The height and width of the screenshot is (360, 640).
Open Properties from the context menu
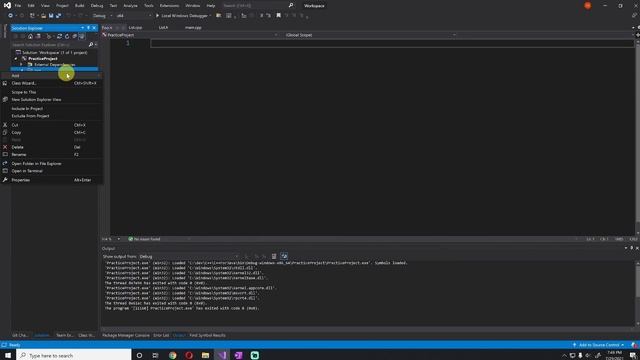click(51, 180)
